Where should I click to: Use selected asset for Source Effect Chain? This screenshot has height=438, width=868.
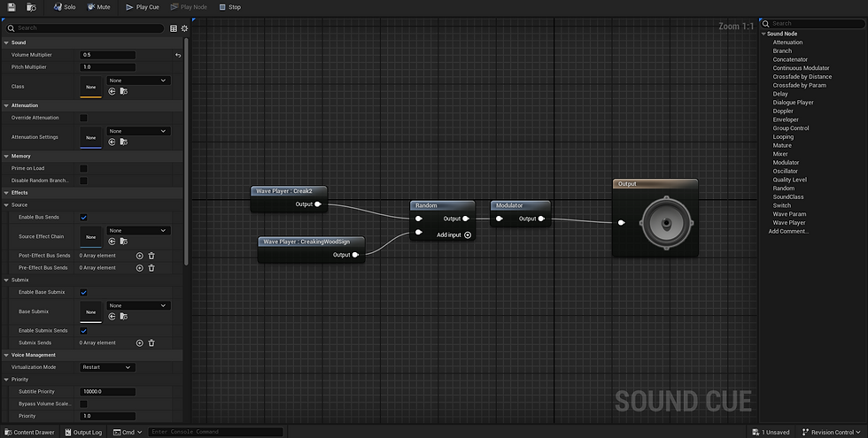point(112,242)
